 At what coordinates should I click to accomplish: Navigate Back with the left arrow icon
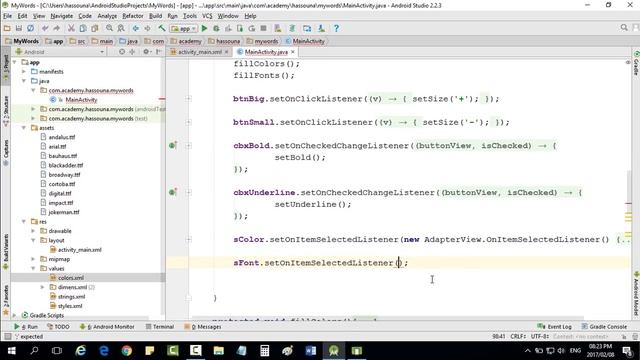[x=136, y=28]
